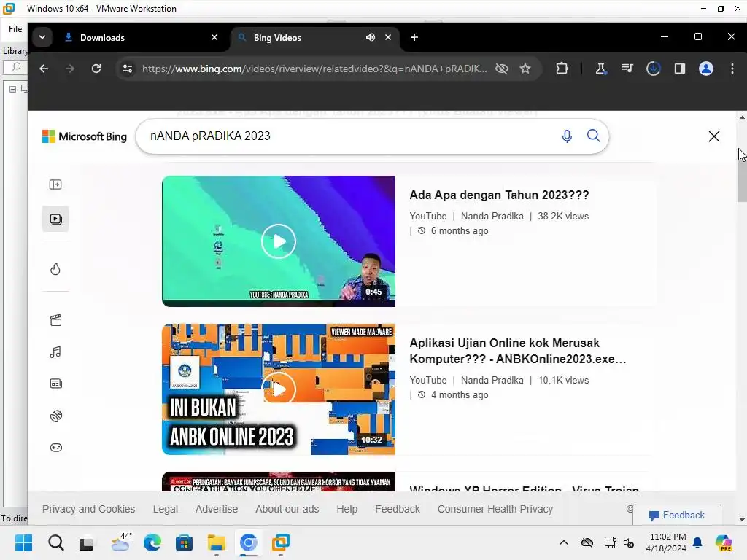The width and height of the screenshot is (747, 560).
Task: Bookmark this page with the star
Action: click(x=525, y=69)
